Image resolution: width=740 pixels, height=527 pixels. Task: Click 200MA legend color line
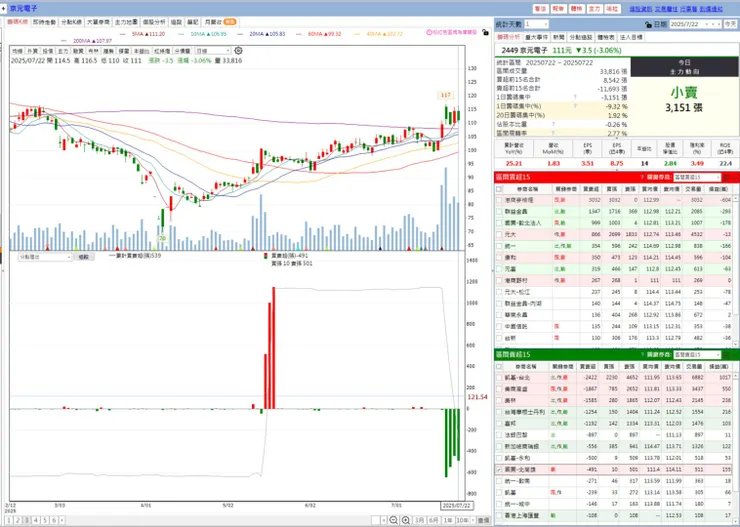click(65, 41)
